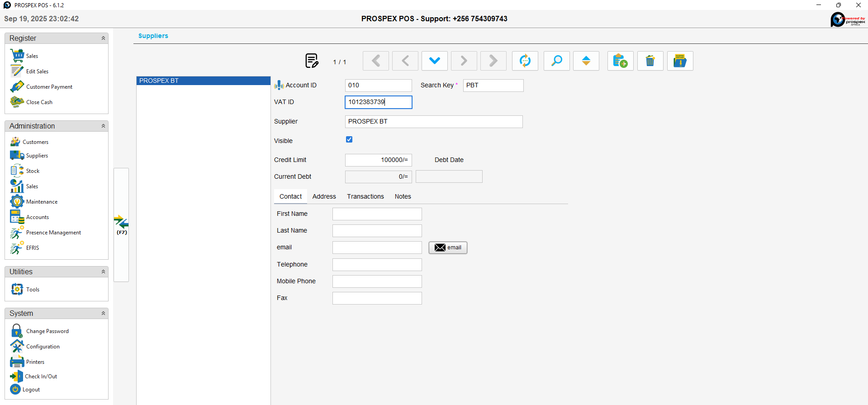Open list dropdown with blue down chevron
The image size is (868, 405).
(x=434, y=61)
